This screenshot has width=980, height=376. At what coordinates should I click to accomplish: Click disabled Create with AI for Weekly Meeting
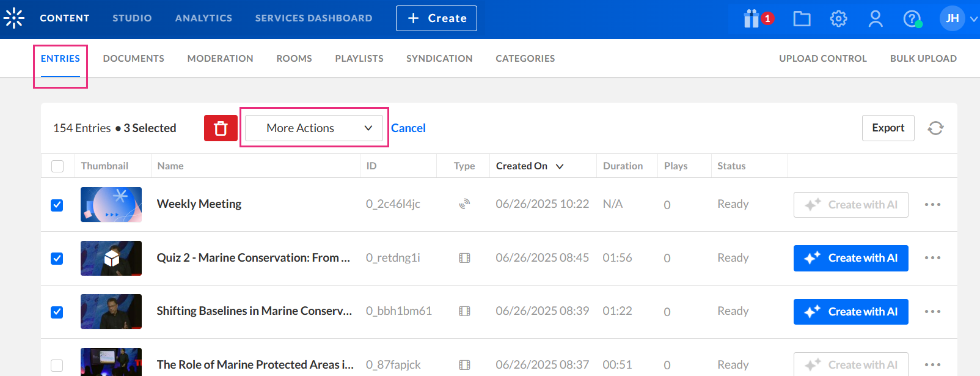pyautogui.click(x=850, y=205)
